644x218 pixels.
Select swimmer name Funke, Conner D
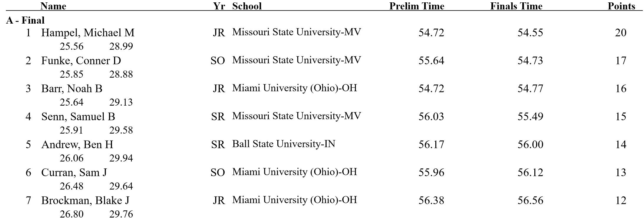click(x=81, y=60)
